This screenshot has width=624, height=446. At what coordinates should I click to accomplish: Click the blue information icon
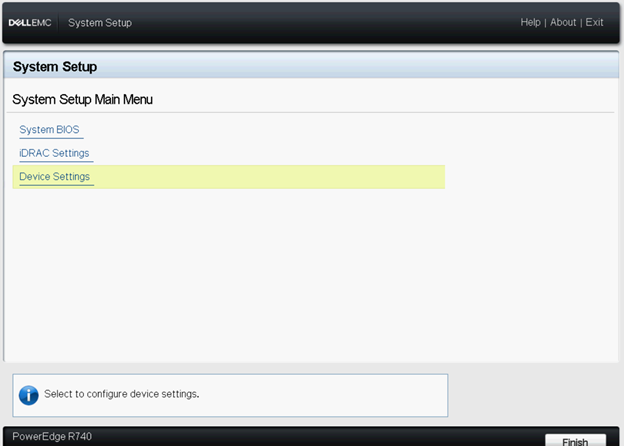(x=28, y=394)
